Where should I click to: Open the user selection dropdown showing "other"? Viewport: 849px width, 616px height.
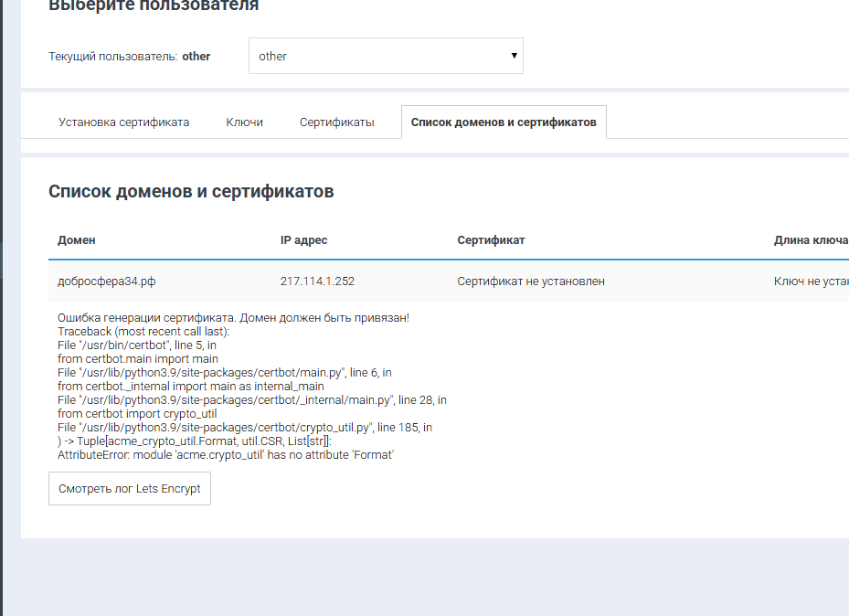point(385,56)
